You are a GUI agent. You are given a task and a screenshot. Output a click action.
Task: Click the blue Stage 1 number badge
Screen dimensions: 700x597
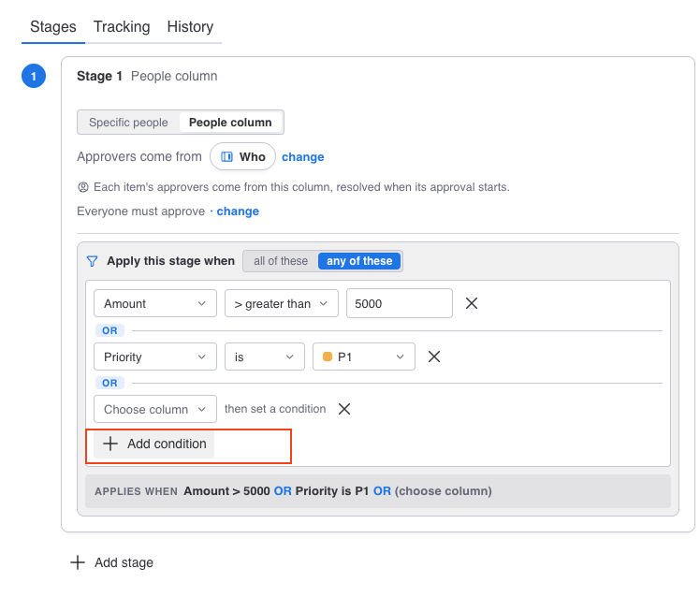(x=34, y=76)
